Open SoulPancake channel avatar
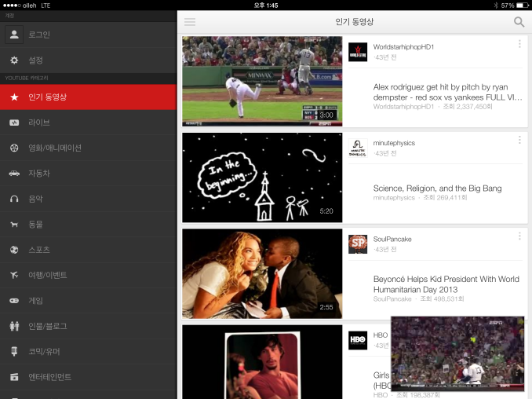The width and height of the screenshot is (532, 399). 358,244
